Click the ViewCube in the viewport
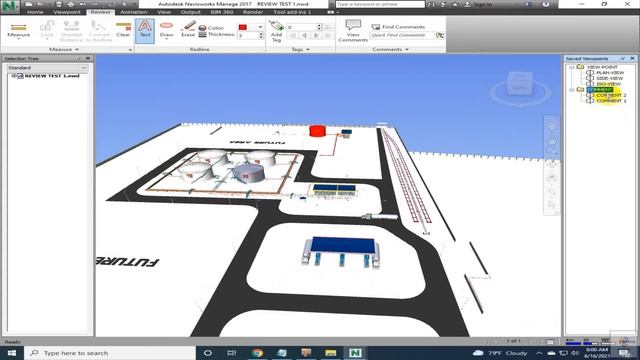The image size is (640, 360). click(520, 83)
